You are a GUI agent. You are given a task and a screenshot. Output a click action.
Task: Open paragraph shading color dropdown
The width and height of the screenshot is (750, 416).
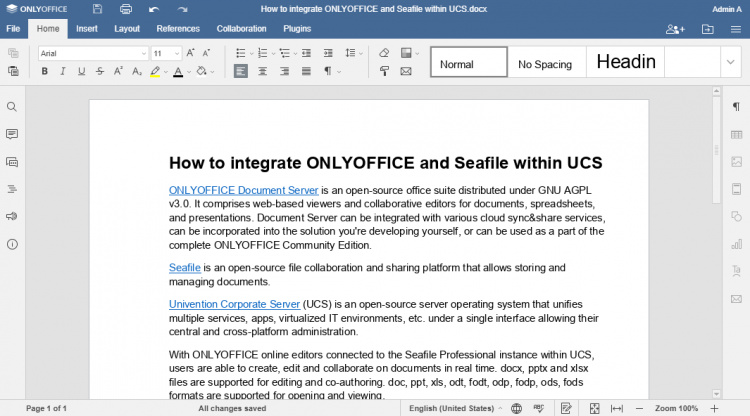coord(212,72)
